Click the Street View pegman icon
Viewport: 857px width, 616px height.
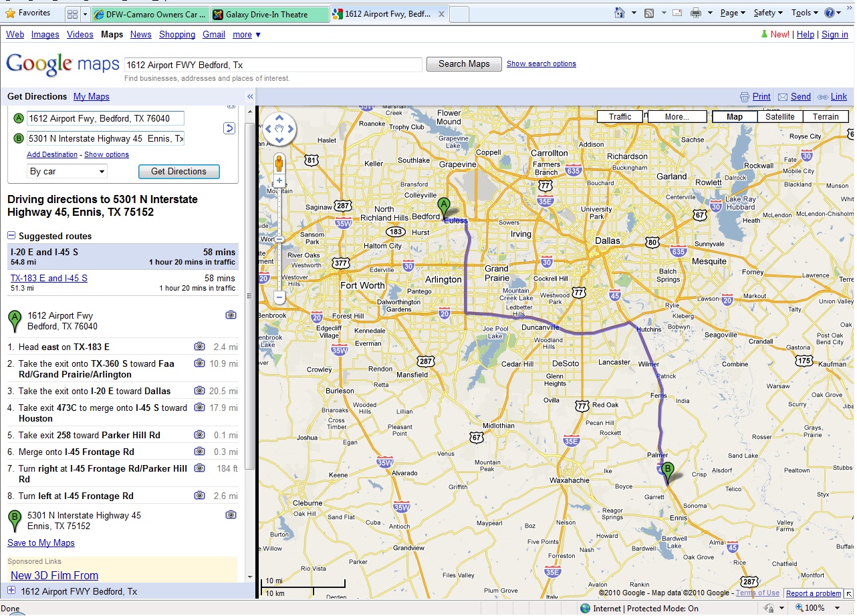[279, 163]
